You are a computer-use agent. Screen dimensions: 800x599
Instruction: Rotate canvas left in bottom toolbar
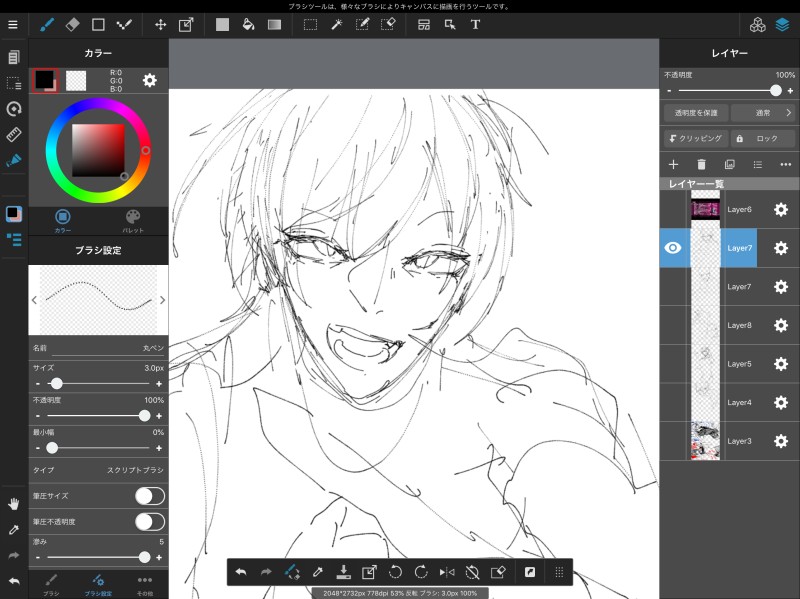point(395,572)
